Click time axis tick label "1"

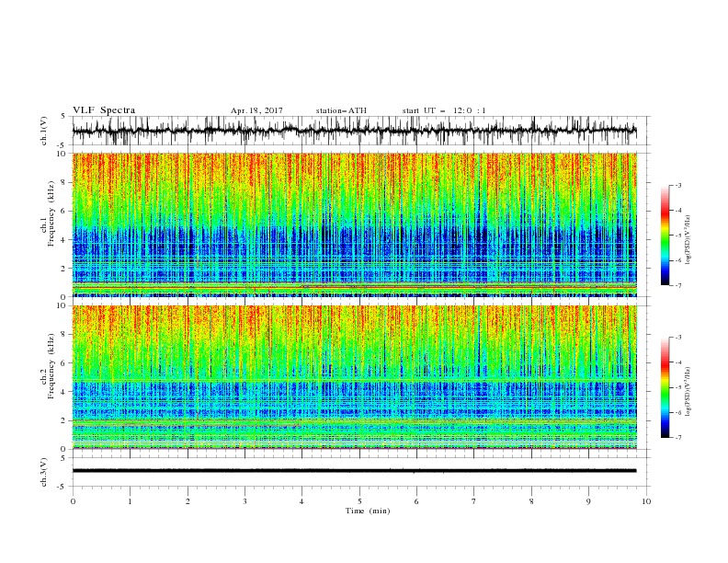[x=130, y=501]
